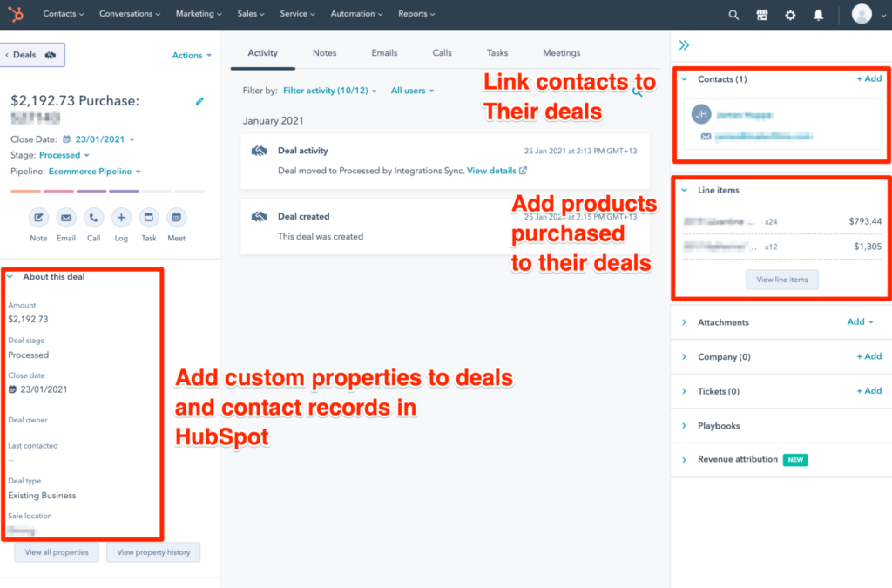The image size is (892, 588).
Task: Open the Automation menu
Action: [x=356, y=14]
